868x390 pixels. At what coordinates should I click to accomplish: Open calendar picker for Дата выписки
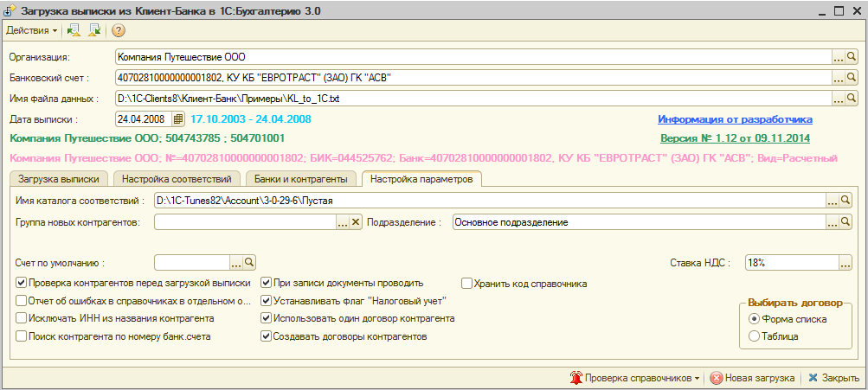pos(177,119)
